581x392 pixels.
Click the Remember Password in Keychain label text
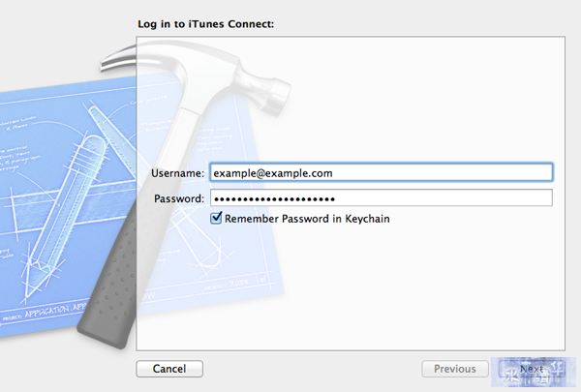tap(307, 219)
